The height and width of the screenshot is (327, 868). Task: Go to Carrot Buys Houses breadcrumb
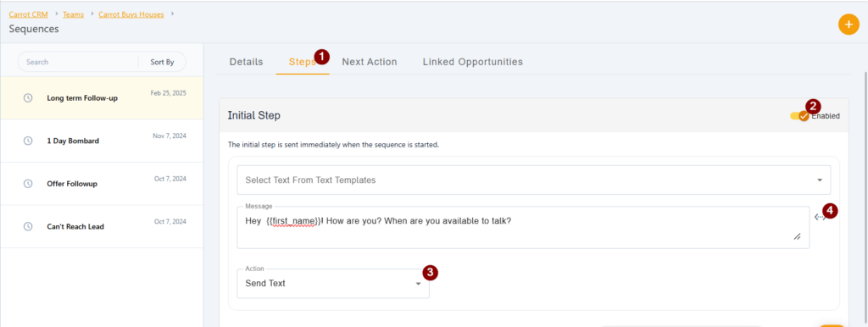(x=131, y=14)
